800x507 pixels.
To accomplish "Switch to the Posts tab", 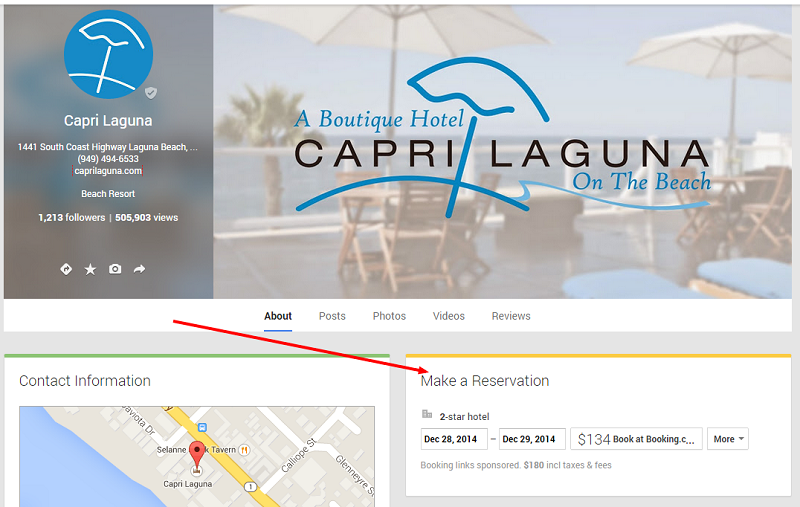I will click(332, 316).
